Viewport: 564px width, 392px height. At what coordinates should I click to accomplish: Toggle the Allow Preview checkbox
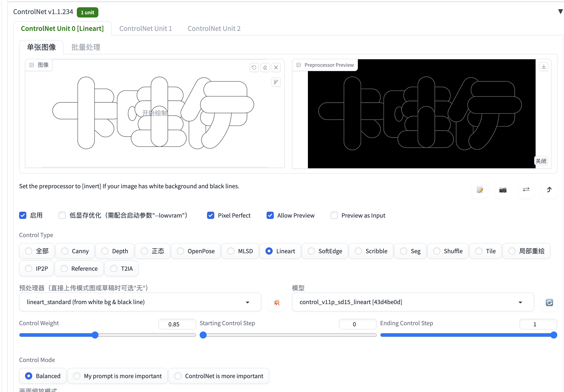[x=270, y=215]
